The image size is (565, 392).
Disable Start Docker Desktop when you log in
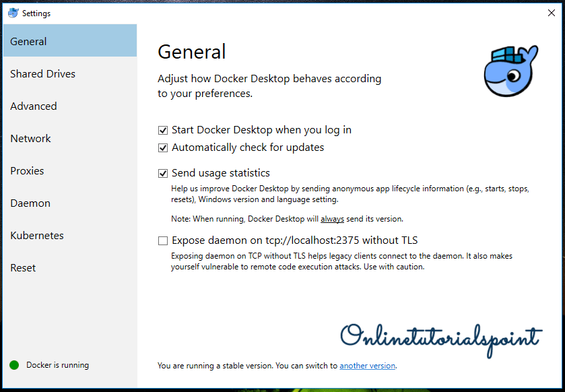[163, 130]
